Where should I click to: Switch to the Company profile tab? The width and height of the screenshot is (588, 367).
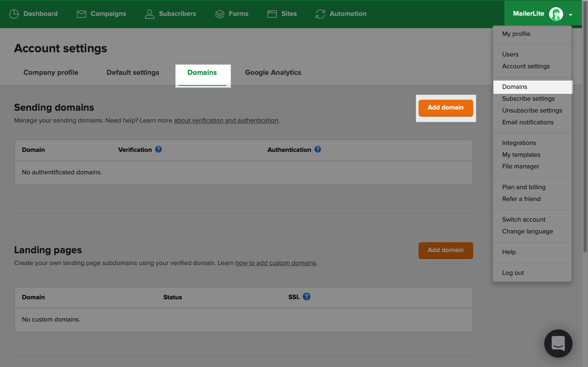coord(51,72)
